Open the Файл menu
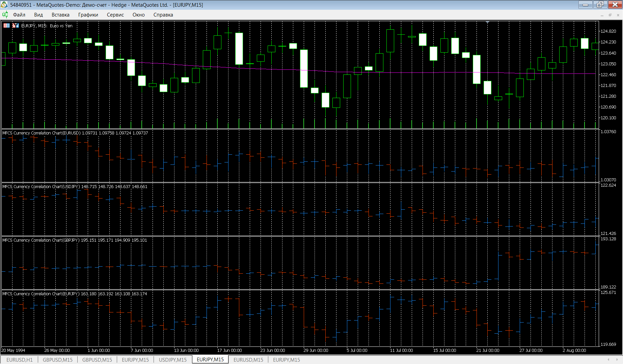623x364 pixels. (19, 15)
